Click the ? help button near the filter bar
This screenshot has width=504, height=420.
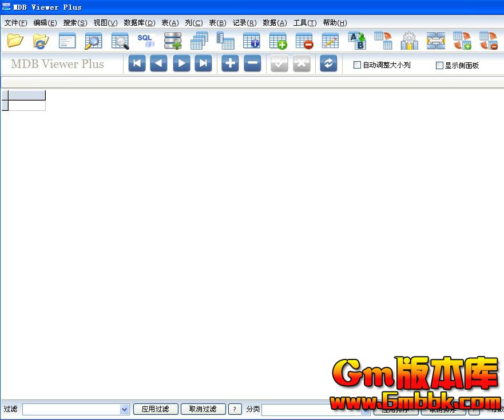click(235, 409)
